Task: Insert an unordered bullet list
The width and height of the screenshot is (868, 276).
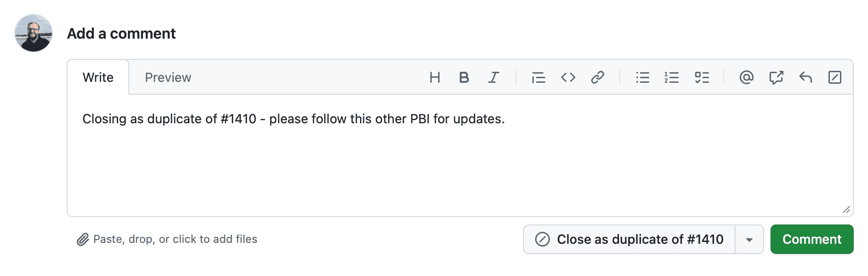Action: point(642,77)
